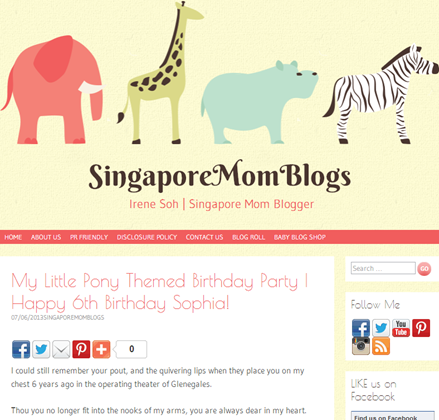Open Pinterest profile in Follow Me sidebar
439x420 pixels.
tap(421, 328)
